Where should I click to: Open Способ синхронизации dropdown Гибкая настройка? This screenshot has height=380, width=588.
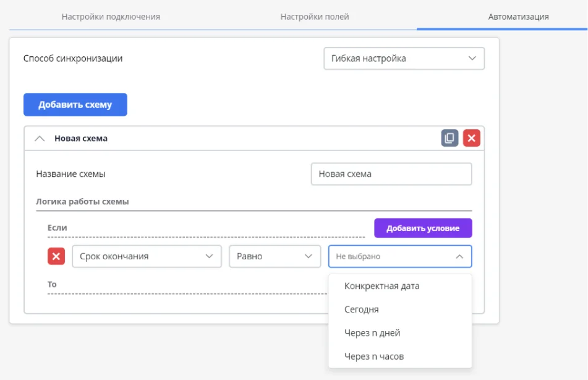pyautogui.click(x=404, y=58)
